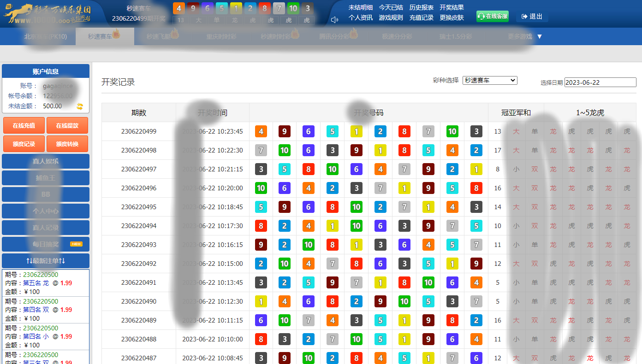The image size is (642, 364).
Task: Click the cyan 5 ball in row 2306220495
Action: 261,207
